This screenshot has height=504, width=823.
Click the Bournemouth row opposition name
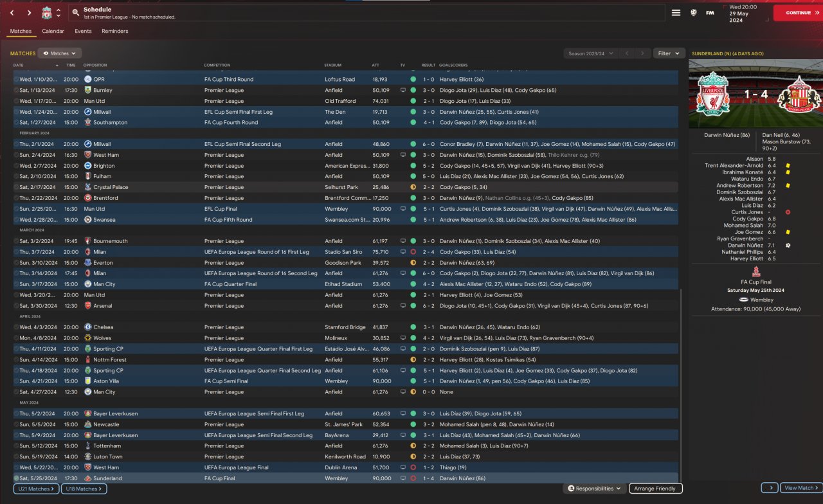[110, 241]
